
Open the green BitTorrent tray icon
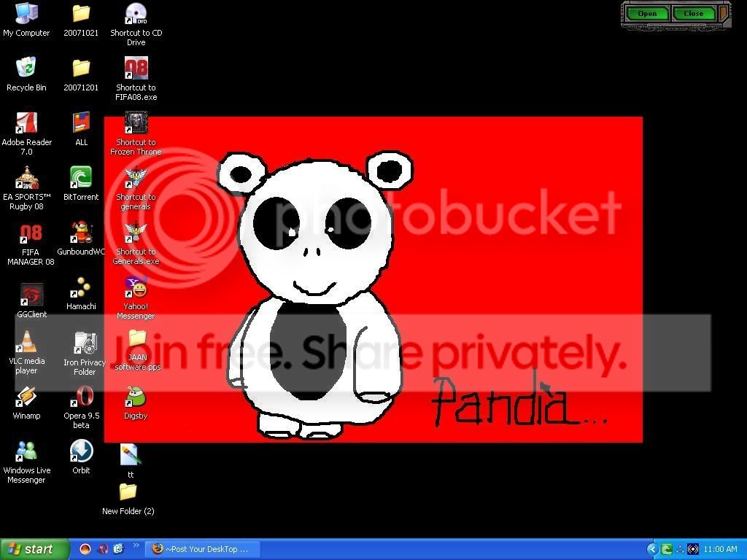coord(667,550)
